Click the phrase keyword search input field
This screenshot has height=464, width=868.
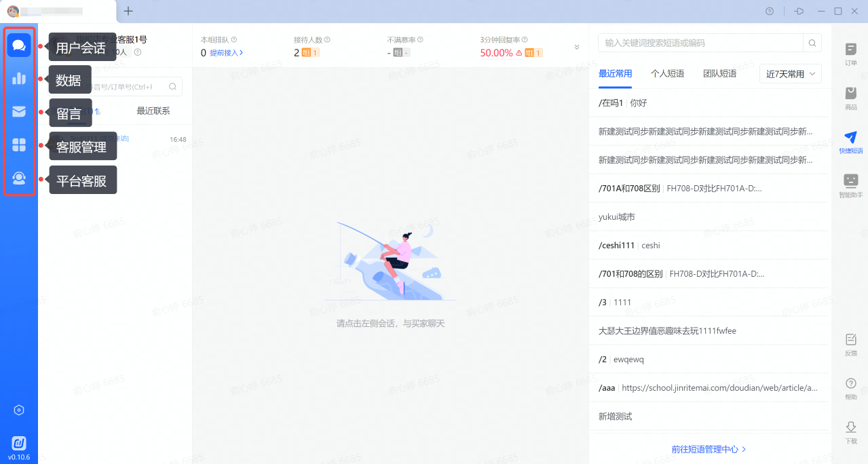point(700,43)
